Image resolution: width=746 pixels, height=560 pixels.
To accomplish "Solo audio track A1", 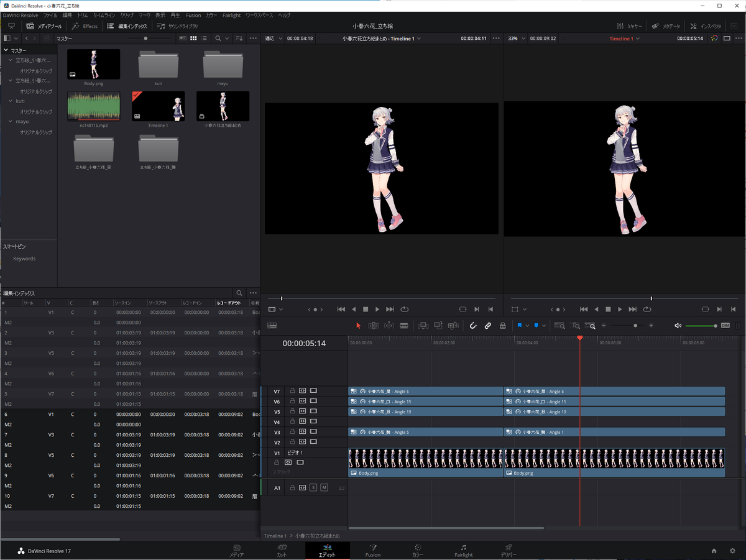I will (313, 488).
